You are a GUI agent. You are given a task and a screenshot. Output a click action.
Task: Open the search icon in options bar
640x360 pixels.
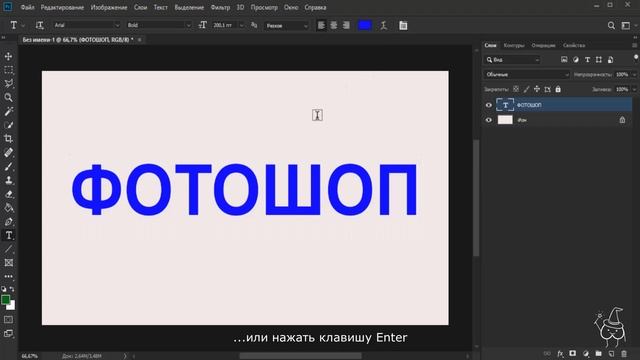[x=611, y=26]
